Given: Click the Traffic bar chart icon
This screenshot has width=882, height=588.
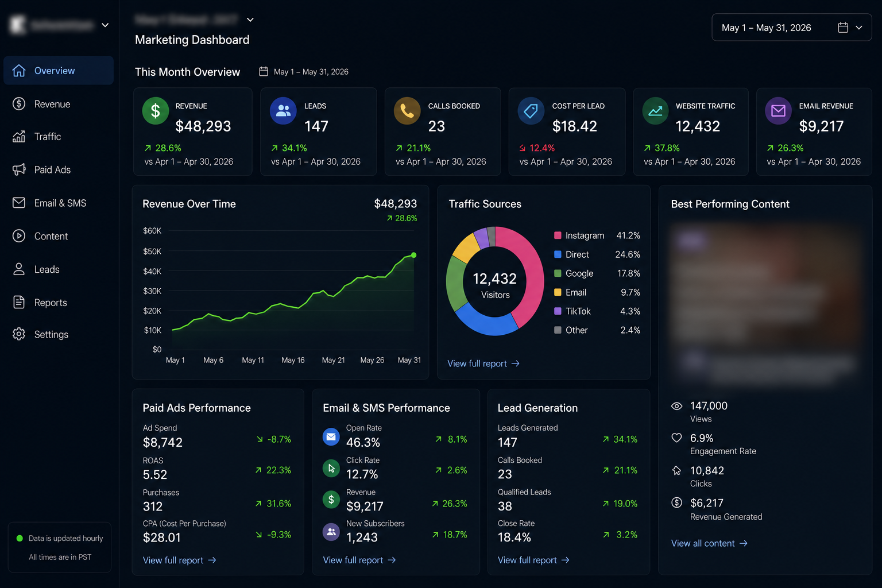Looking at the screenshot, I should coord(19,137).
